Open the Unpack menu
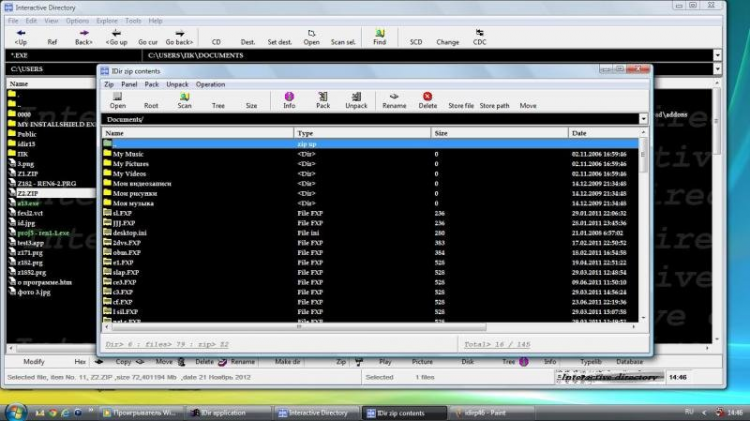750x421 pixels. coord(177,84)
